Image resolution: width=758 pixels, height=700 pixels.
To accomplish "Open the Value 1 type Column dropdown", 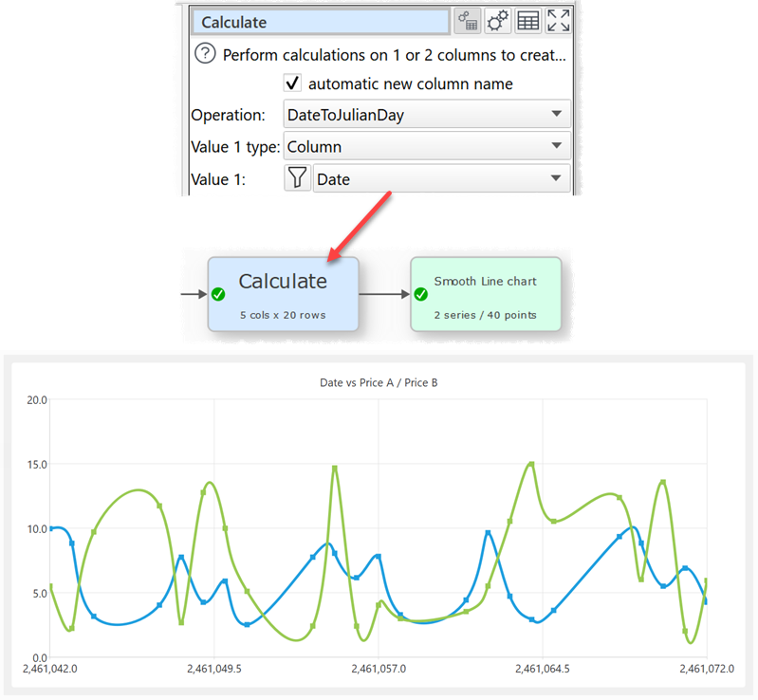I will tap(427, 146).
